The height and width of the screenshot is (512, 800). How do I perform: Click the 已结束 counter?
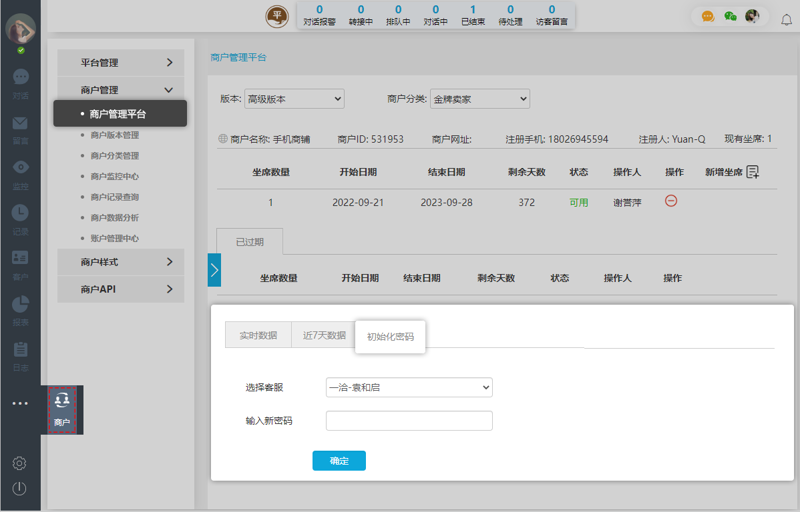473,15
